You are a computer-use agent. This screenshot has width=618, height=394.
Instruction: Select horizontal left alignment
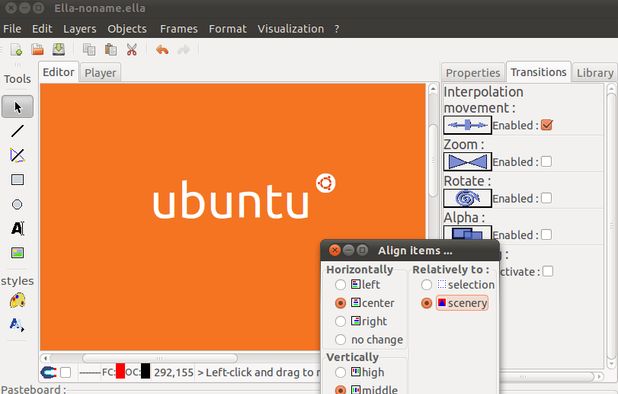point(341,284)
